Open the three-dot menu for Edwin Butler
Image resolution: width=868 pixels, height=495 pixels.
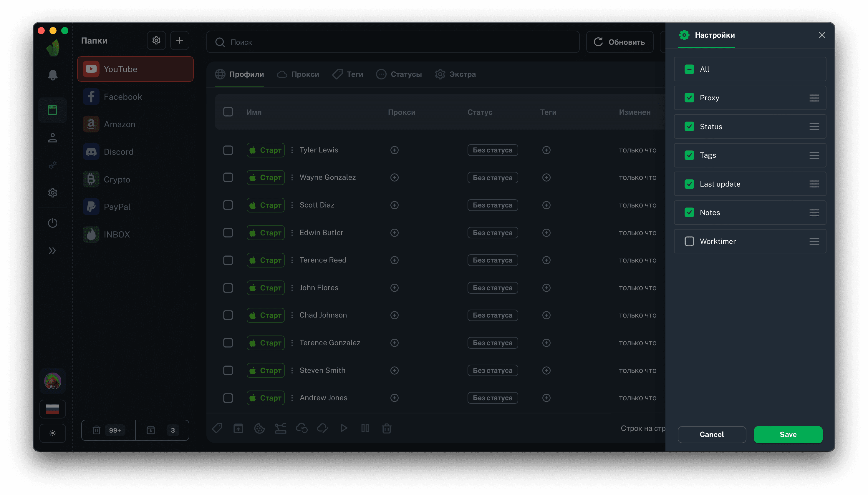click(292, 233)
